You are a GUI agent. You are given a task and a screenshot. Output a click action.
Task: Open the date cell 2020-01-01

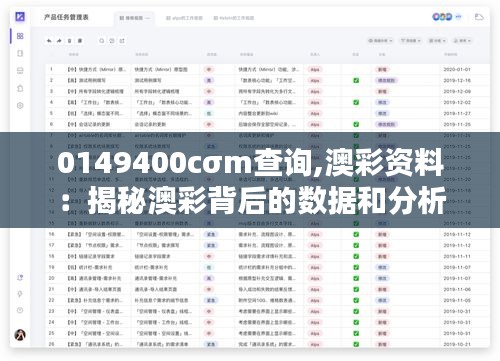(x=457, y=69)
